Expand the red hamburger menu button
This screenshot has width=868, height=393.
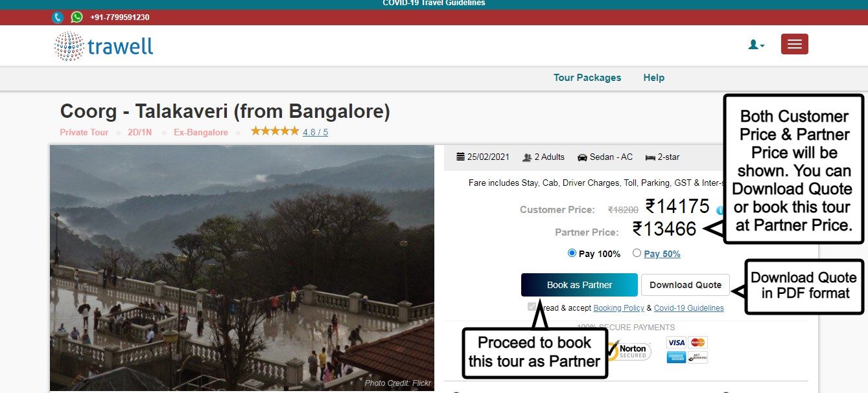pyautogui.click(x=795, y=44)
